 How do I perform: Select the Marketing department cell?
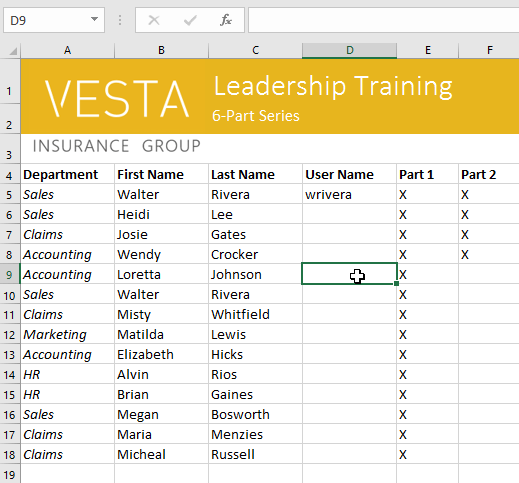pyautogui.click(x=68, y=334)
